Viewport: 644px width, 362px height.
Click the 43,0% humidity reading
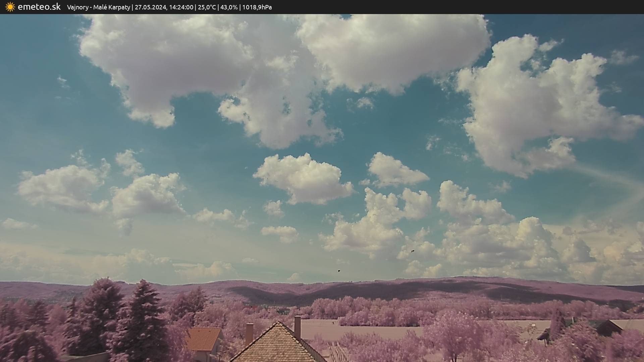(228, 7)
